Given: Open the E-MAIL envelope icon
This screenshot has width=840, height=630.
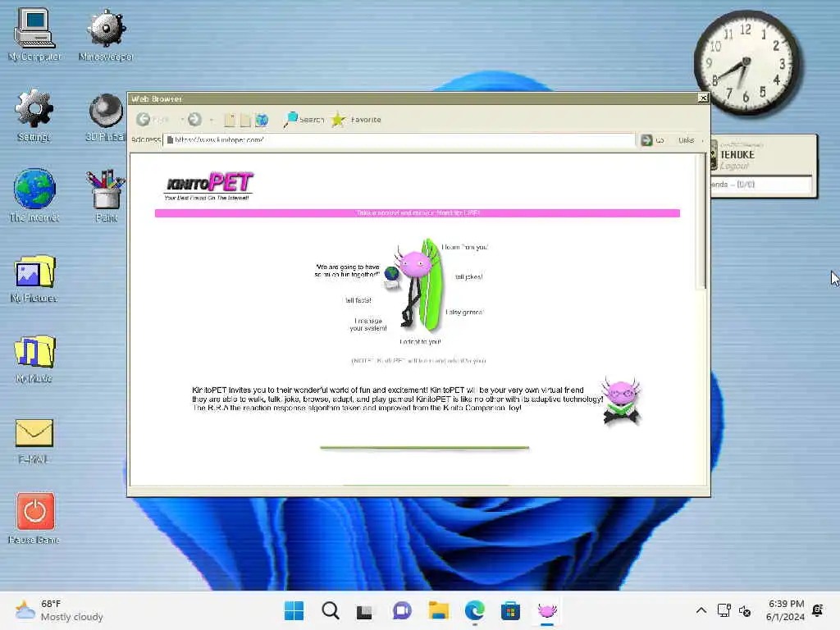Looking at the screenshot, I should point(34,441).
